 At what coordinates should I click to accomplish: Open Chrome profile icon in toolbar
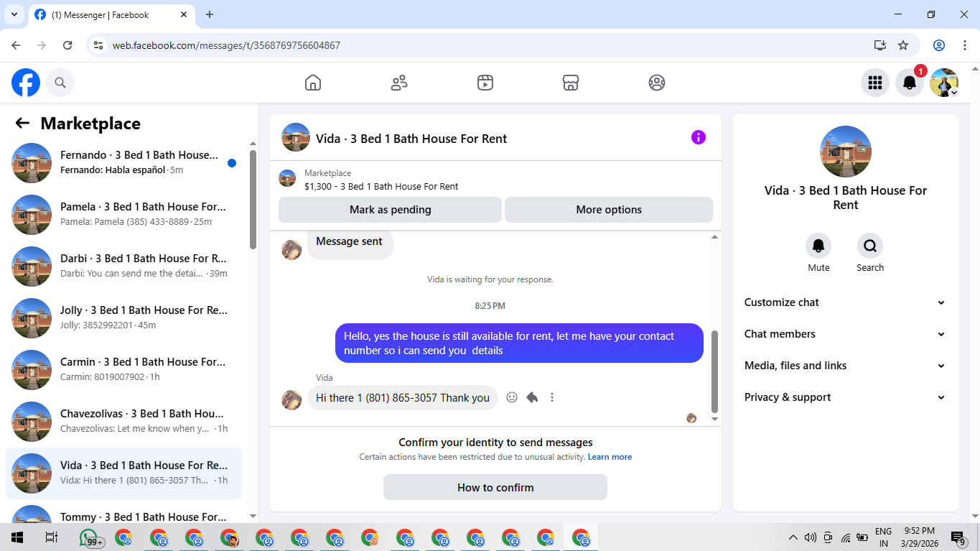pyautogui.click(x=939, y=45)
